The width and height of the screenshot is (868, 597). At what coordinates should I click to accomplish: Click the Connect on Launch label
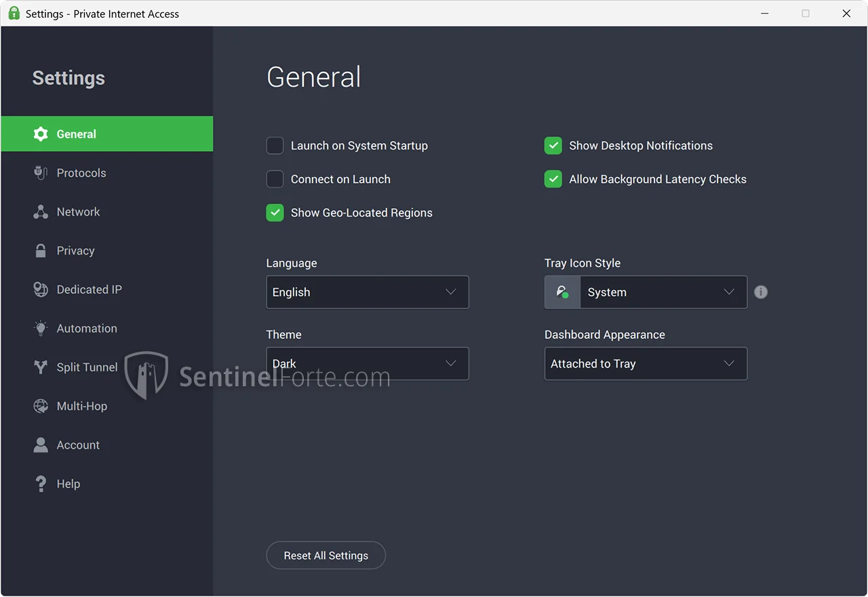click(x=340, y=179)
